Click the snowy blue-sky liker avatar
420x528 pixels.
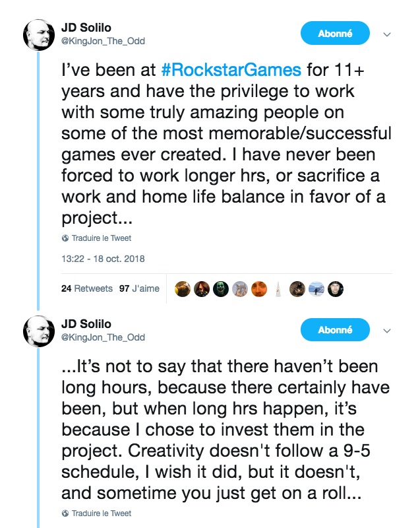tap(316, 288)
